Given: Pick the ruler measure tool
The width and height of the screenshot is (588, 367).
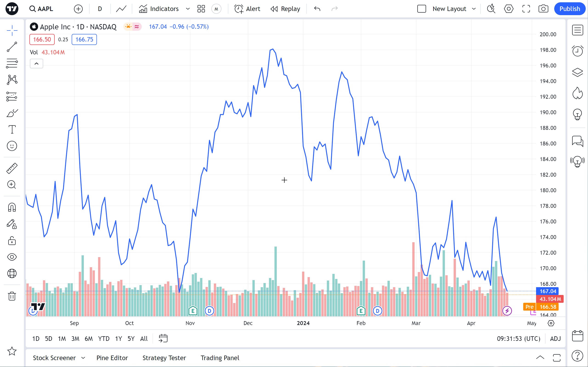Looking at the screenshot, I should [x=12, y=168].
